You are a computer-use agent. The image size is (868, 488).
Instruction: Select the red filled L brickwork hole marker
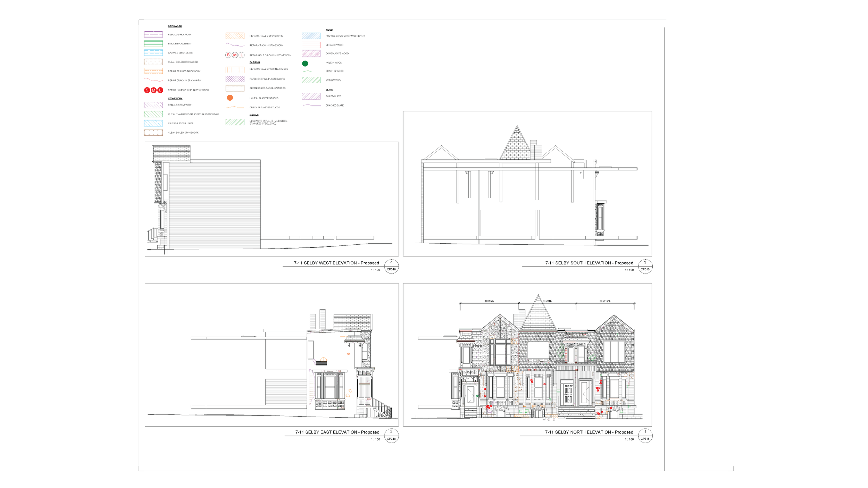pos(160,90)
